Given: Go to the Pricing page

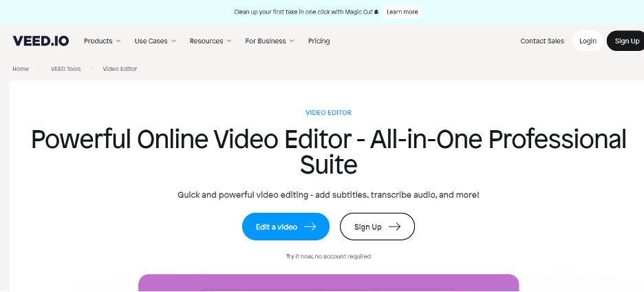Looking at the screenshot, I should (319, 41).
